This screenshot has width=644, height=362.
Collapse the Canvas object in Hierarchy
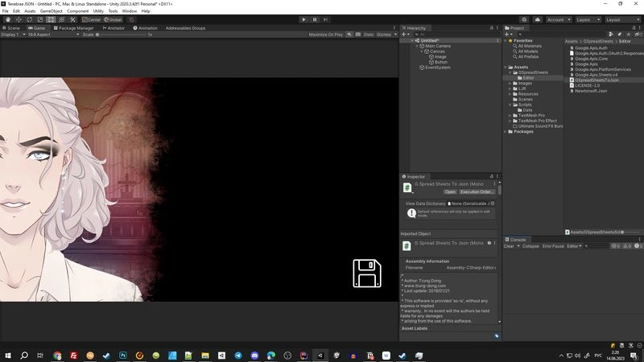tap(422, 51)
